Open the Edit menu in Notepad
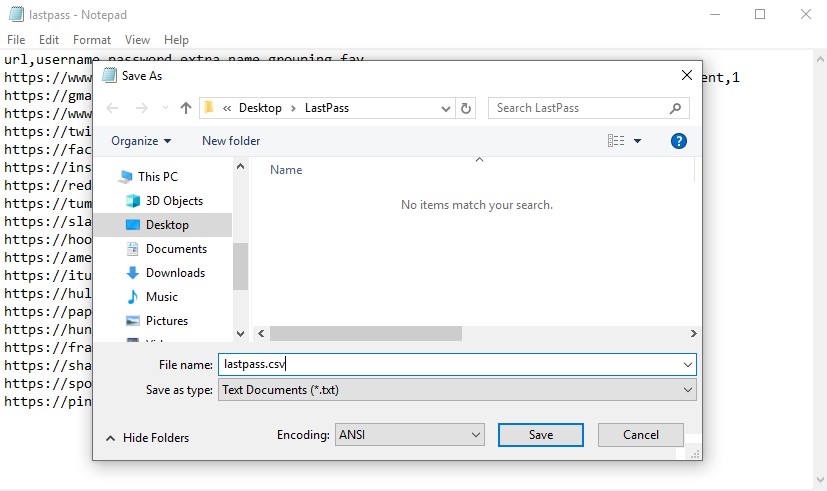 [49, 40]
